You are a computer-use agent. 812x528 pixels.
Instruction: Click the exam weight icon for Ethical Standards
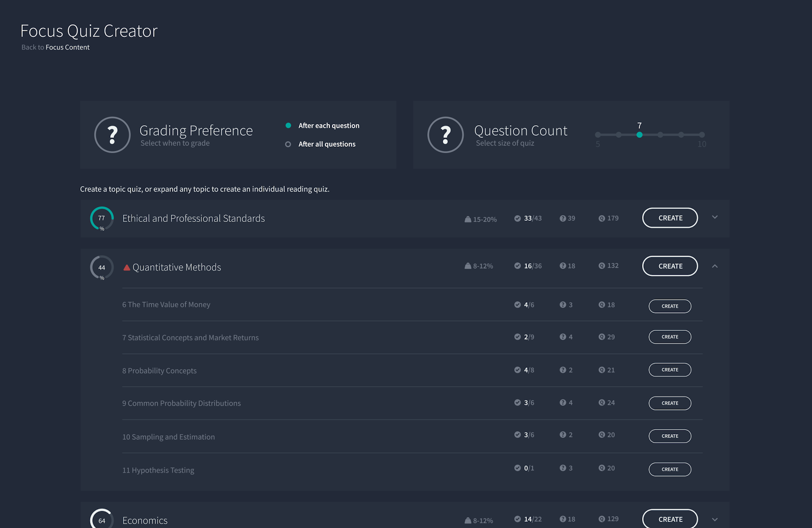[x=468, y=219]
